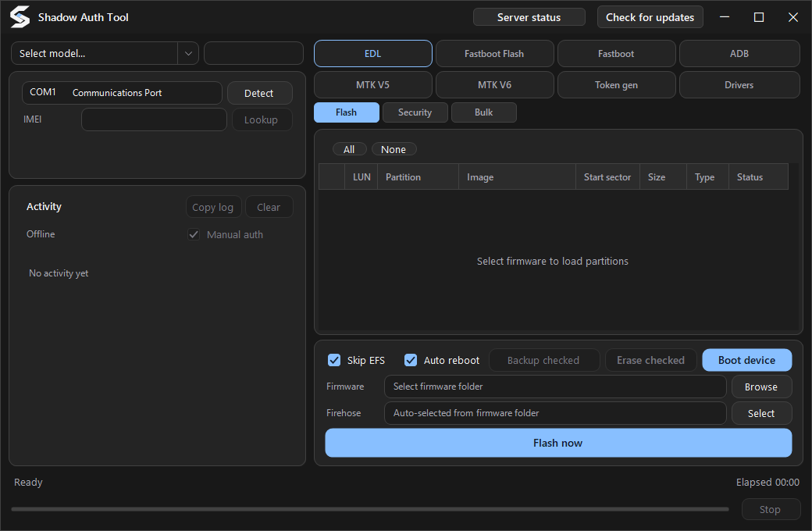Click the 'Elapsed 00:00' timer text
Screen dimensions: 812x531
[x=767, y=483]
